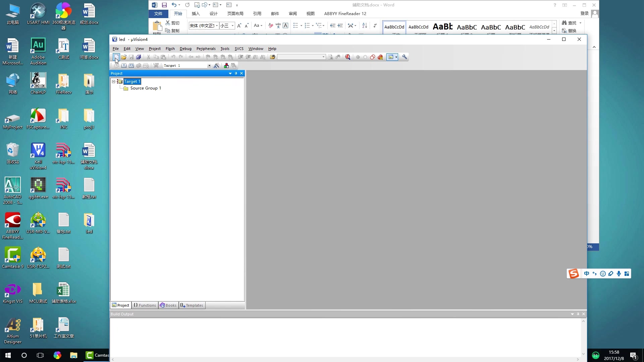
Task: Click the Rebuild all target files icon
Action: coord(131,66)
